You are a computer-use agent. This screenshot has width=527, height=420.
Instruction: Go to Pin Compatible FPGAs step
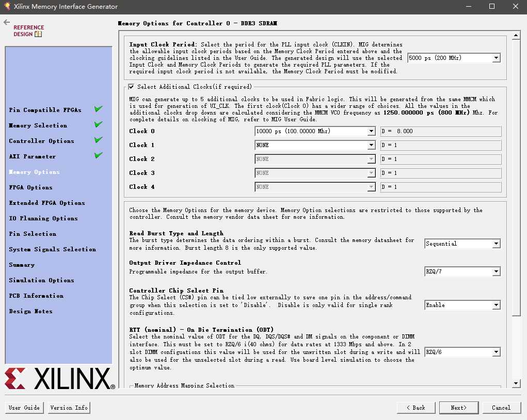click(45, 110)
